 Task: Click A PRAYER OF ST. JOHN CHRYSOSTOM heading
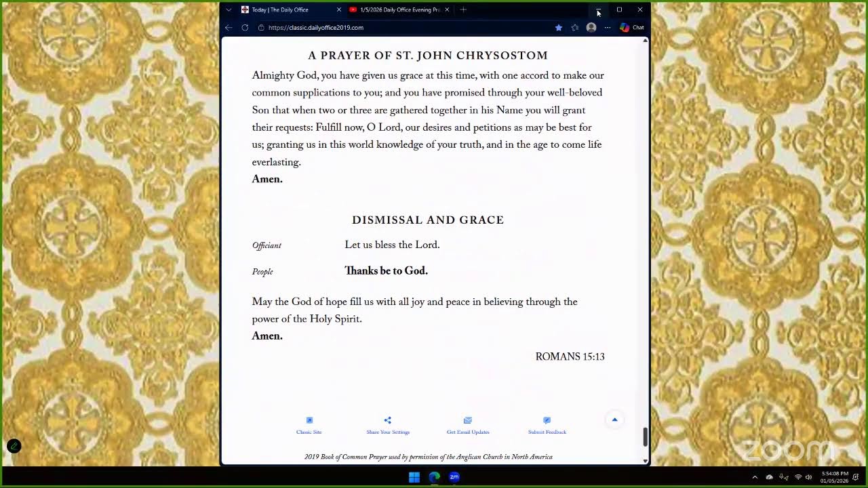coord(428,56)
